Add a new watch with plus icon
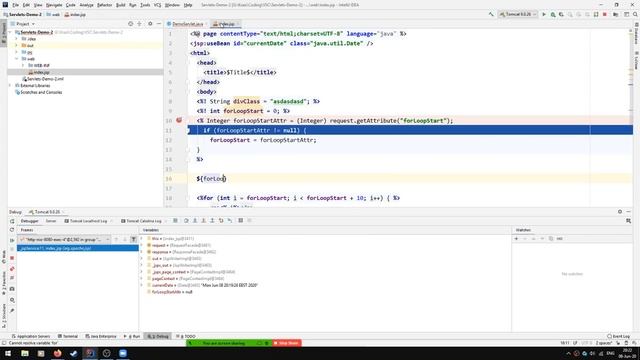Screen dimensions: 640x360 pyautogui.click(x=516, y=239)
